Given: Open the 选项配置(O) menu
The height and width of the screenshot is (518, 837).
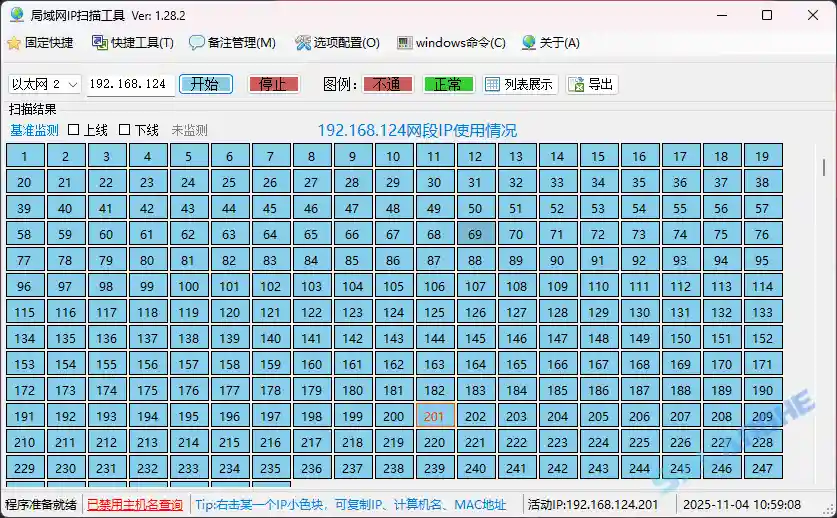Looking at the screenshot, I should [337, 43].
